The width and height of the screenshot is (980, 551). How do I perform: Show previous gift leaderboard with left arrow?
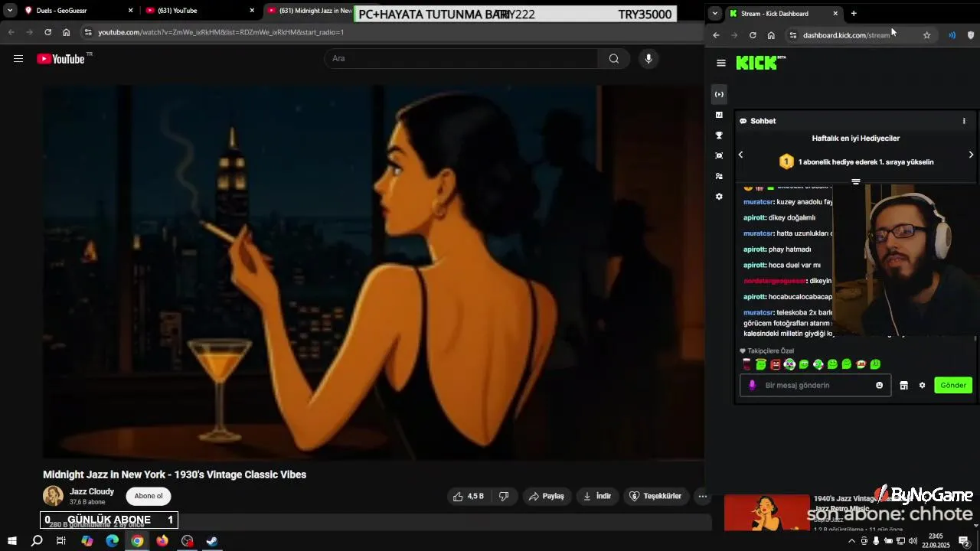(x=740, y=155)
